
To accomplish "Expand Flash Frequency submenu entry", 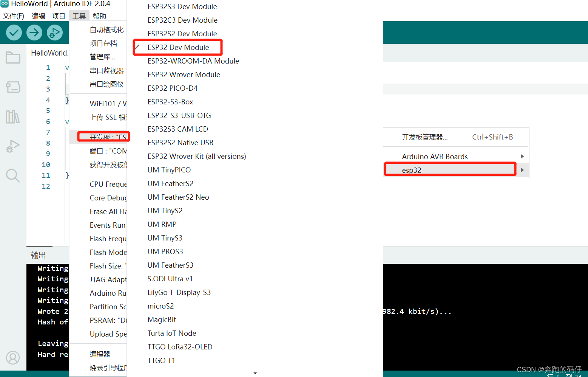I will coord(98,239).
